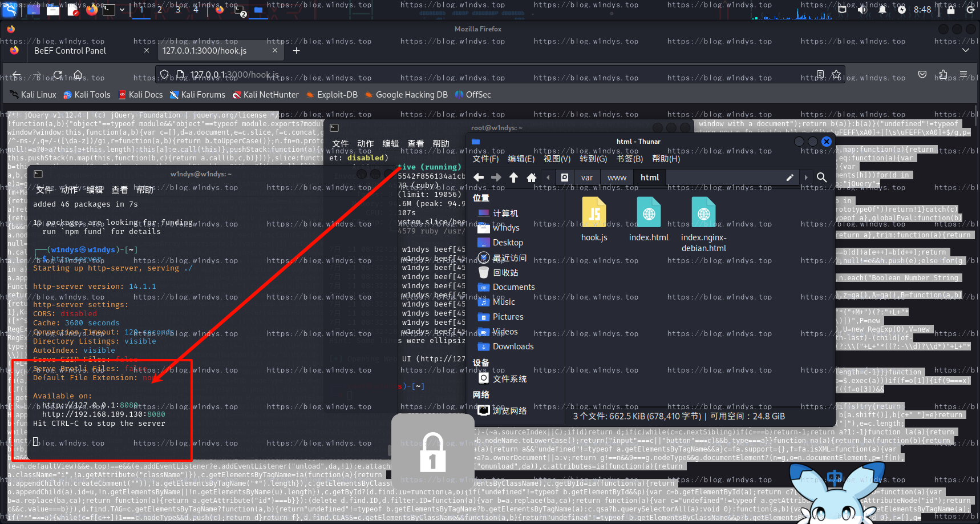The width and height of the screenshot is (980, 524).
Task: Open the Kali applications menu icon
Action: pos(10,9)
